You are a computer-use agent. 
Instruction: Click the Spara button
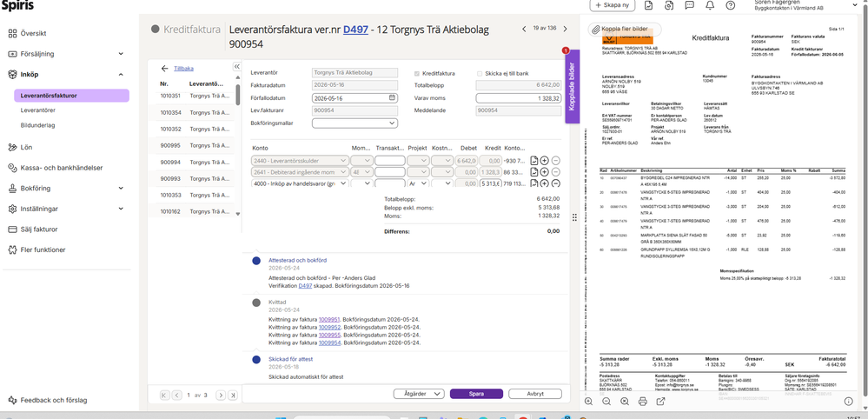(476, 394)
